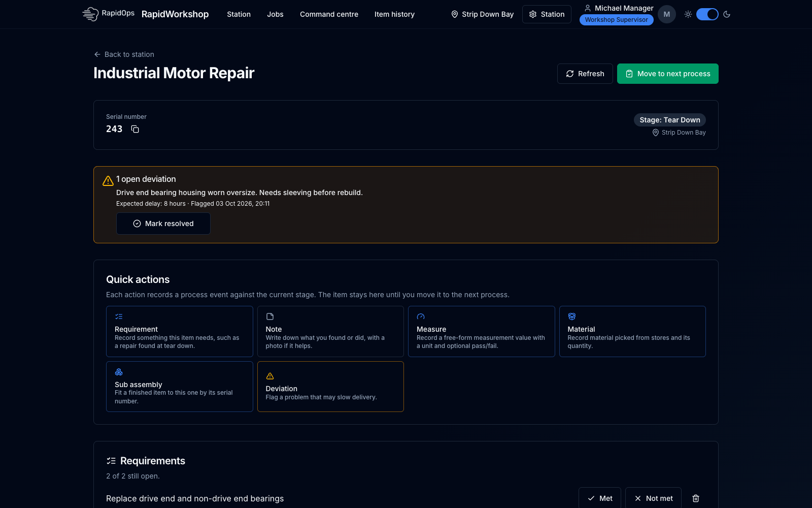Click the open deviation warning icon
This screenshot has width=812, height=508.
point(108,180)
